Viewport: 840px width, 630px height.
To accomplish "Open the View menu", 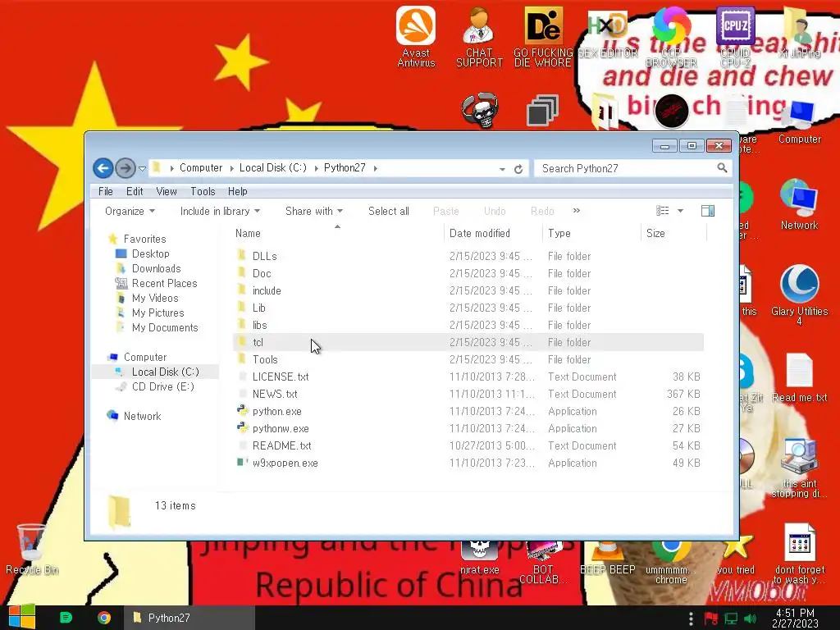I will (x=166, y=191).
